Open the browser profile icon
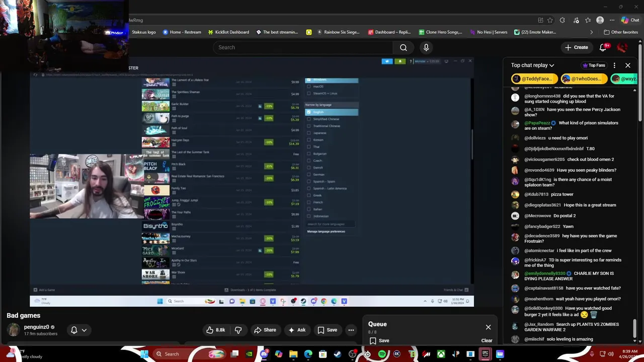The height and width of the screenshot is (362, 644). coord(600,20)
